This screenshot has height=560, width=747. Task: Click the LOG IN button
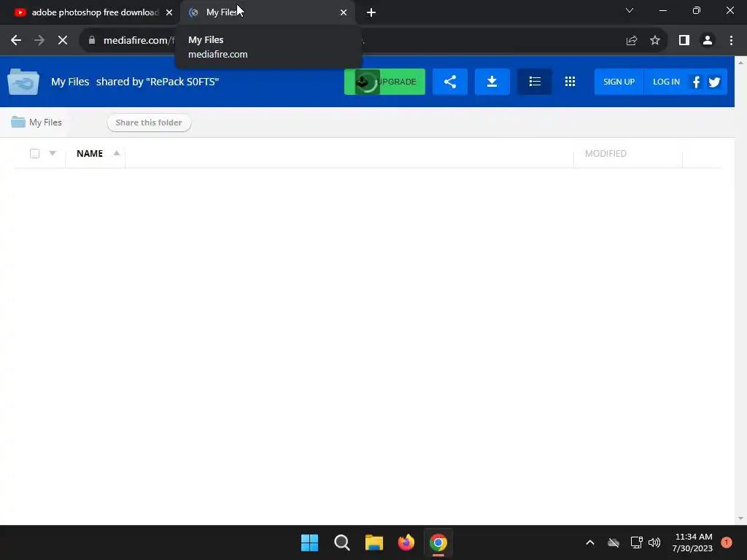point(666,82)
